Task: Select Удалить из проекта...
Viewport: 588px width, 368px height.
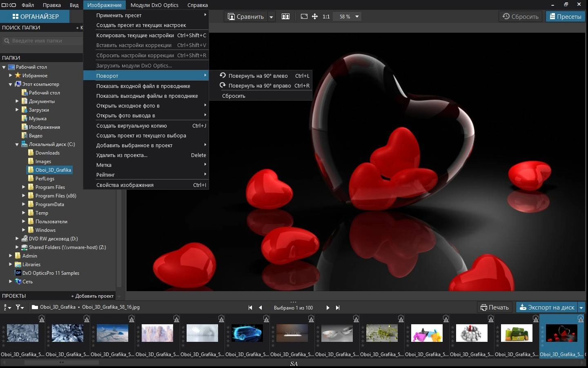Action: click(x=146, y=155)
